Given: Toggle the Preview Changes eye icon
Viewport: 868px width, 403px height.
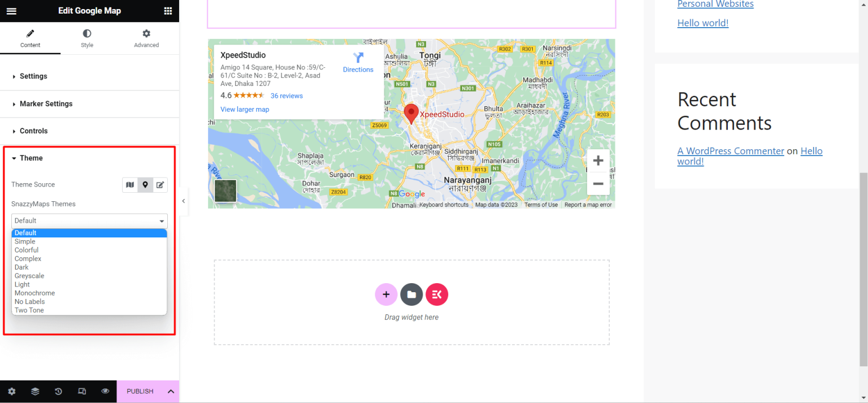Looking at the screenshot, I should (x=105, y=391).
